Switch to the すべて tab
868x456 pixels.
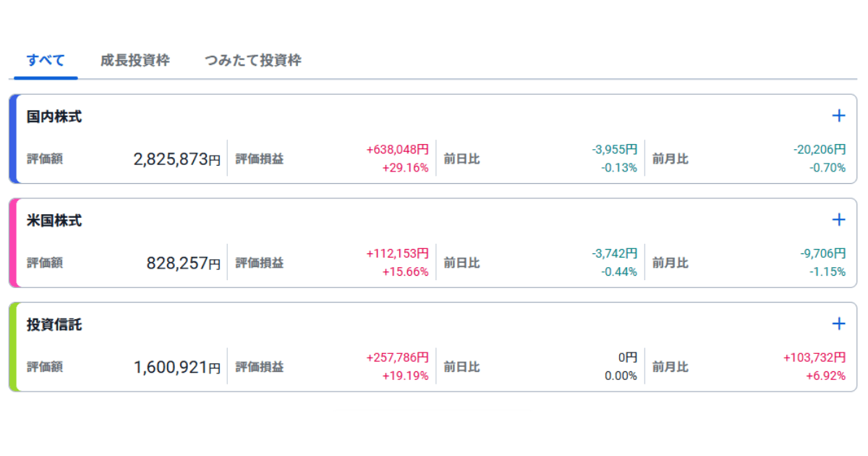pyautogui.click(x=46, y=61)
